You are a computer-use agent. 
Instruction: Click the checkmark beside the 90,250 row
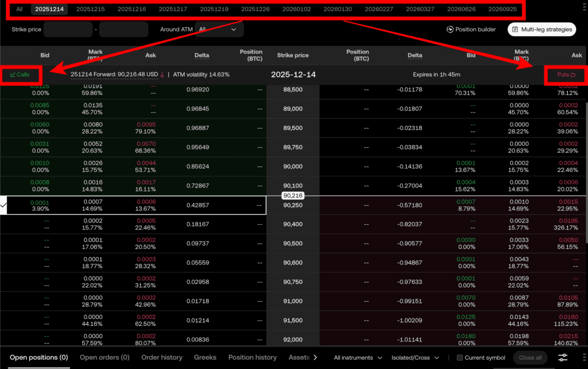(x=4, y=205)
